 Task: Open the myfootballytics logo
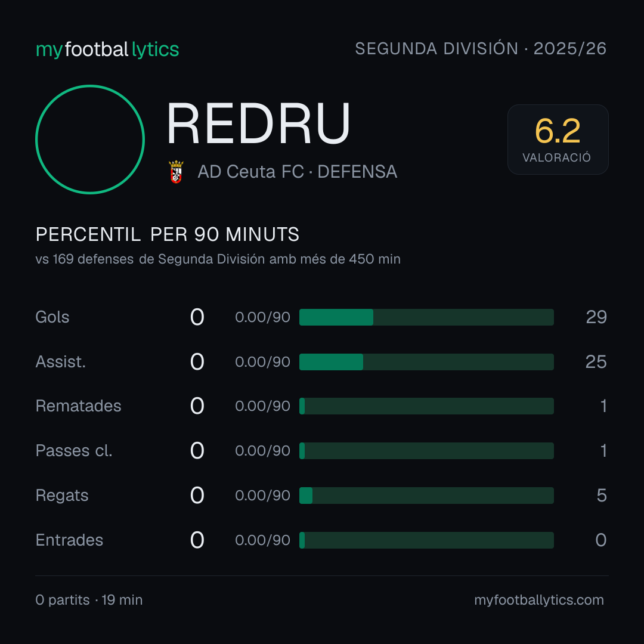[x=107, y=49]
